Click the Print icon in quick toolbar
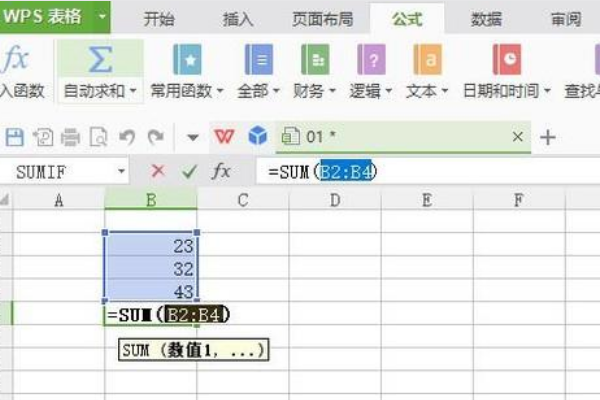The width and height of the screenshot is (600, 400). click(70, 137)
